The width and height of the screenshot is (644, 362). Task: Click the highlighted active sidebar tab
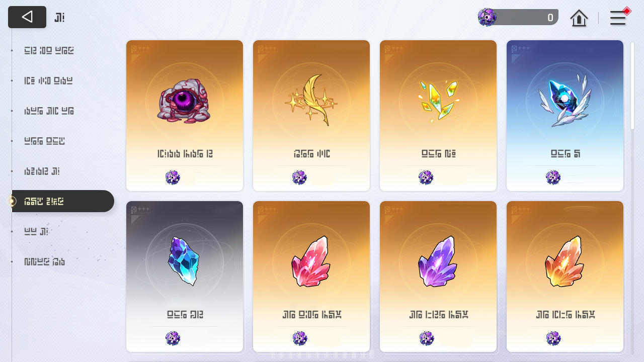(63, 201)
